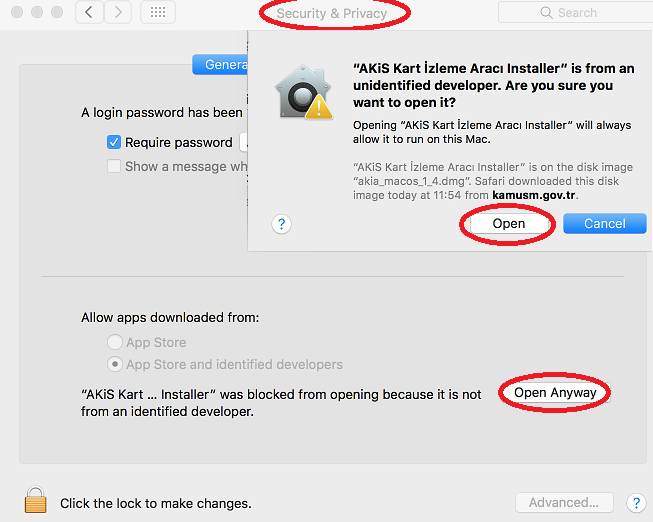653x522 pixels.
Task: Click the Advanced... button
Action: (x=564, y=502)
